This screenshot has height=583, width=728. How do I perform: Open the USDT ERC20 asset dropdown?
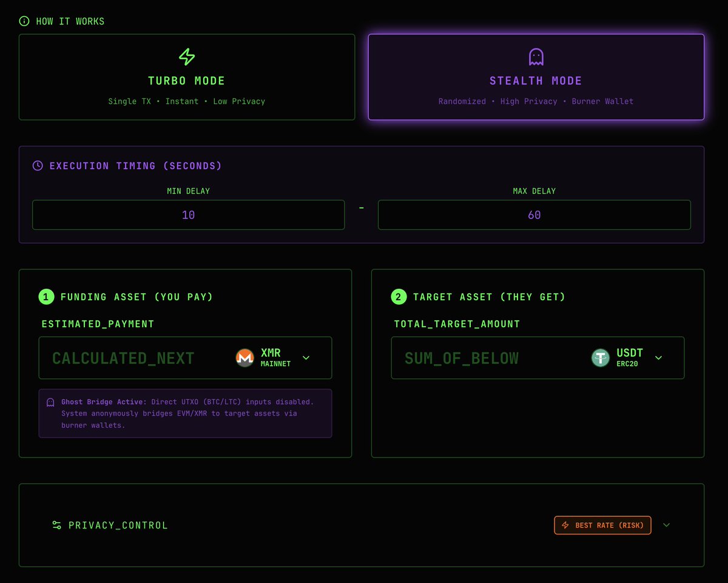tap(627, 358)
